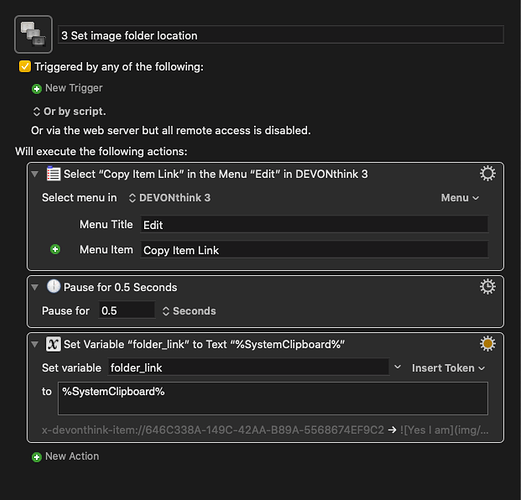Click the Pause for 0.5 value field
The image size is (521, 500).
[x=127, y=310]
